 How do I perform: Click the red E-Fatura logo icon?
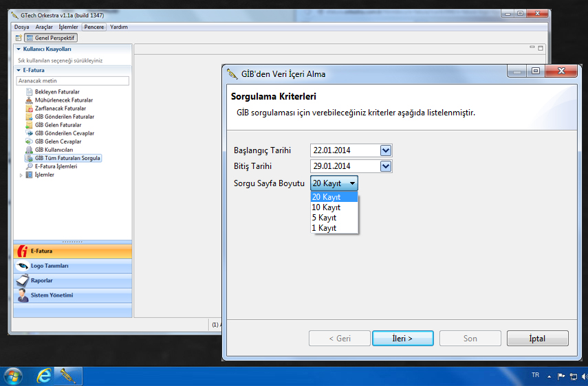(x=23, y=251)
